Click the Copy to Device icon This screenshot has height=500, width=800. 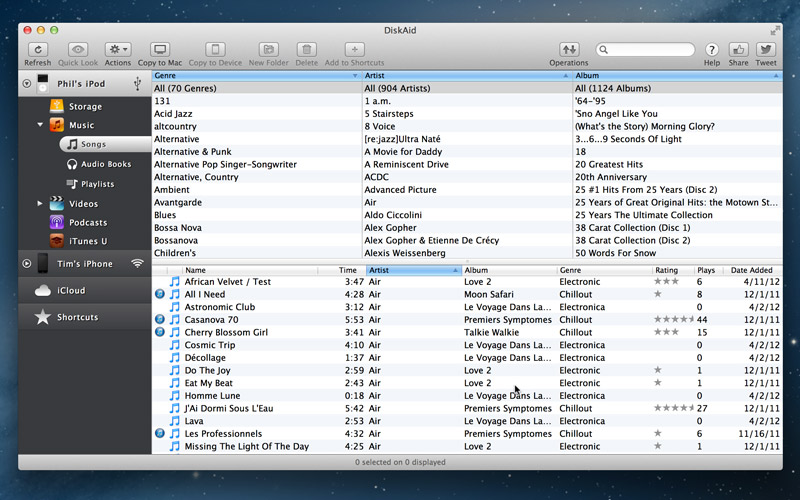click(214, 49)
